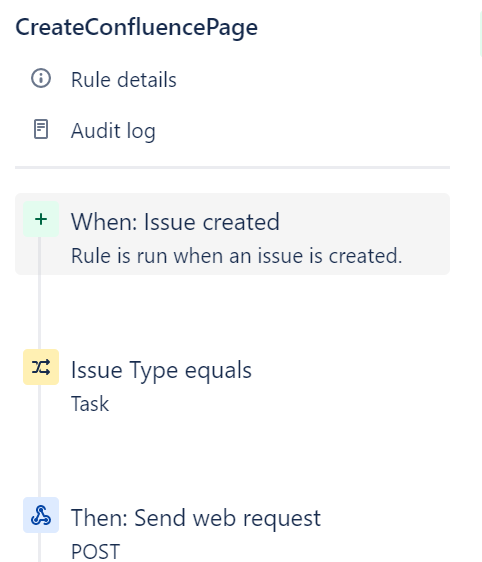The width and height of the screenshot is (482, 562).
Task: Open the Audit log
Action: (113, 130)
